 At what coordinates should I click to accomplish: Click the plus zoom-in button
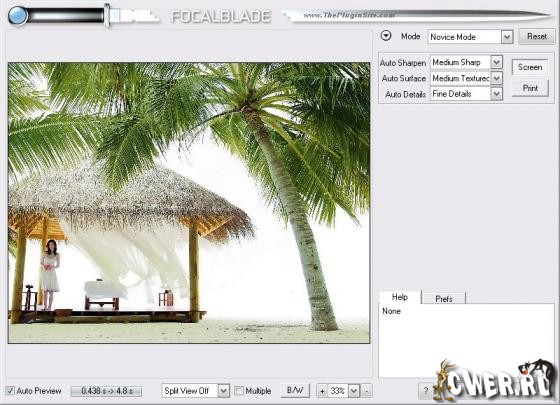(x=322, y=391)
